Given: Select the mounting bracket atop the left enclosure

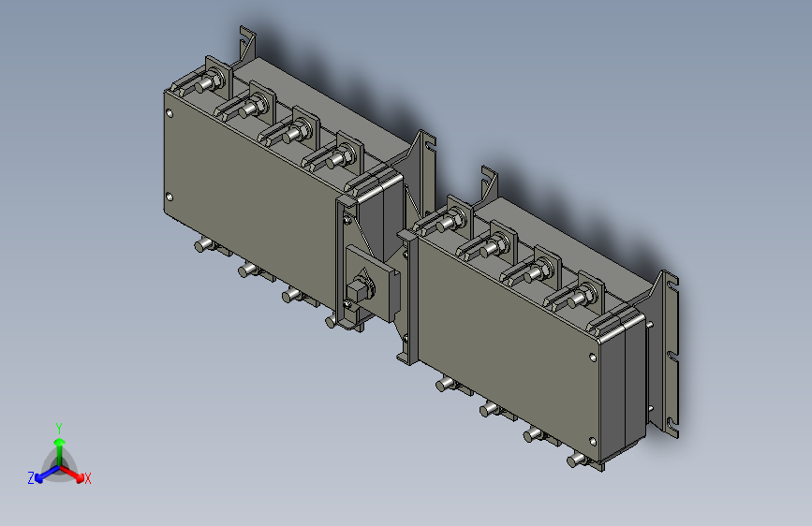Looking at the screenshot, I should [246, 46].
